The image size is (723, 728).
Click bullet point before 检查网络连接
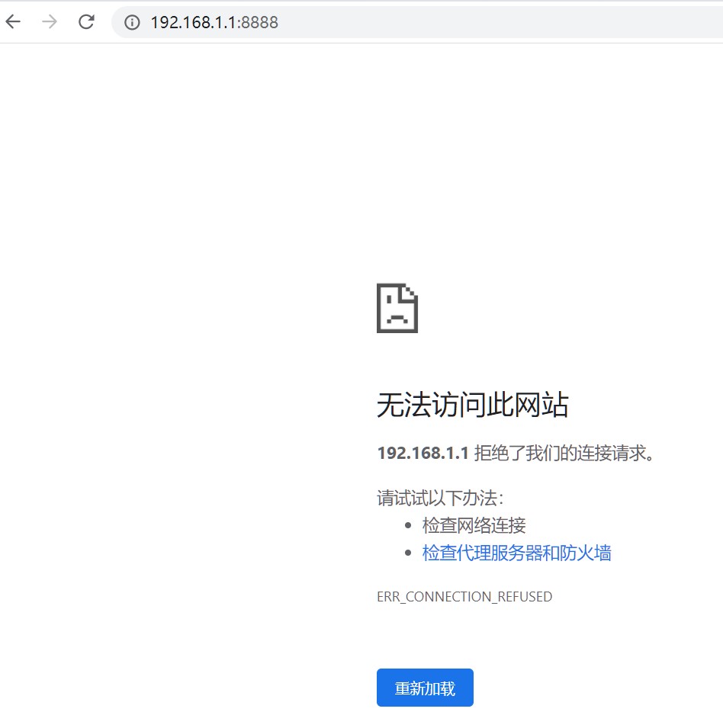[409, 526]
